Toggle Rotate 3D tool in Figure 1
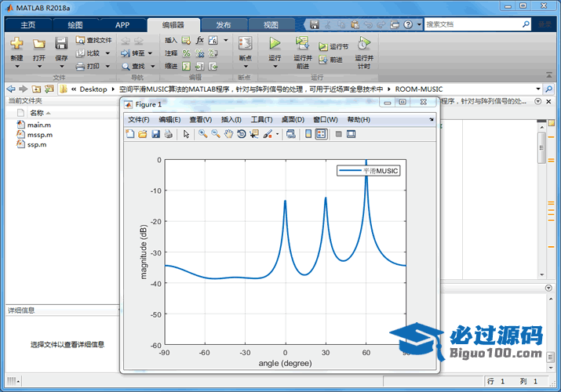The height and width of the screenshot is (392, 561). pyautogui.click(x=242, y=134)
